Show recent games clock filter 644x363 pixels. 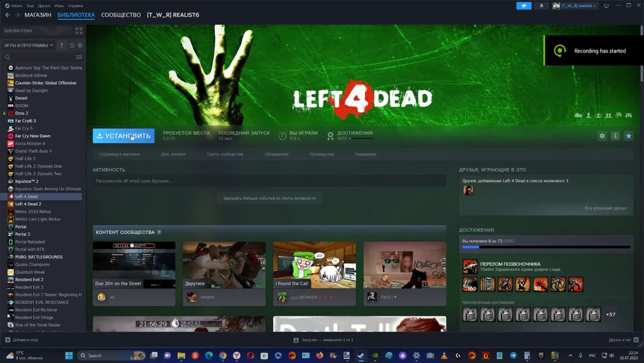click(72, 45)
